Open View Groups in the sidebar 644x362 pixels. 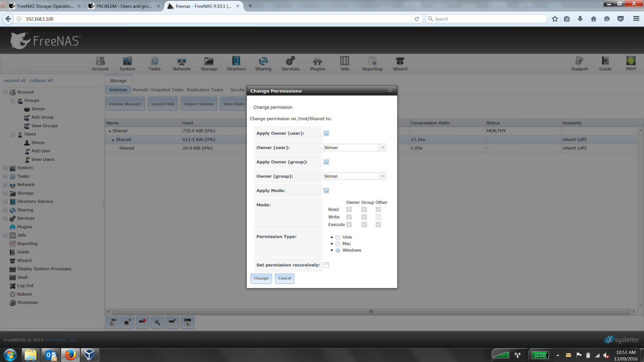[x=44, y=126]
